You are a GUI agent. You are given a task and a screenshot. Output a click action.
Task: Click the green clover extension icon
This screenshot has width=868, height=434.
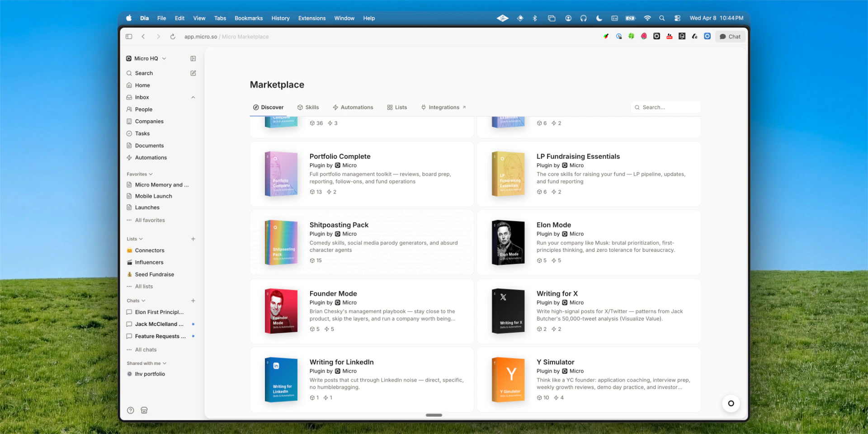coord(631,36)
